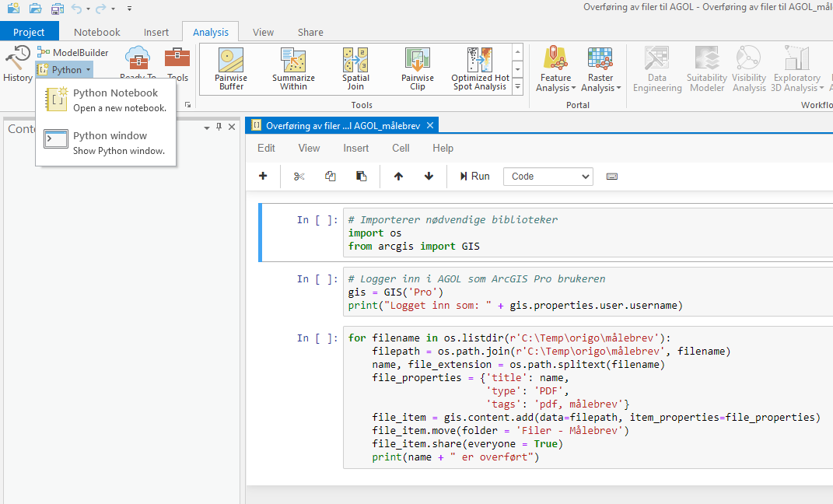833x504 pixels.
Task: Click the open project icon in quick access toolbar
Action: (35, 9)
